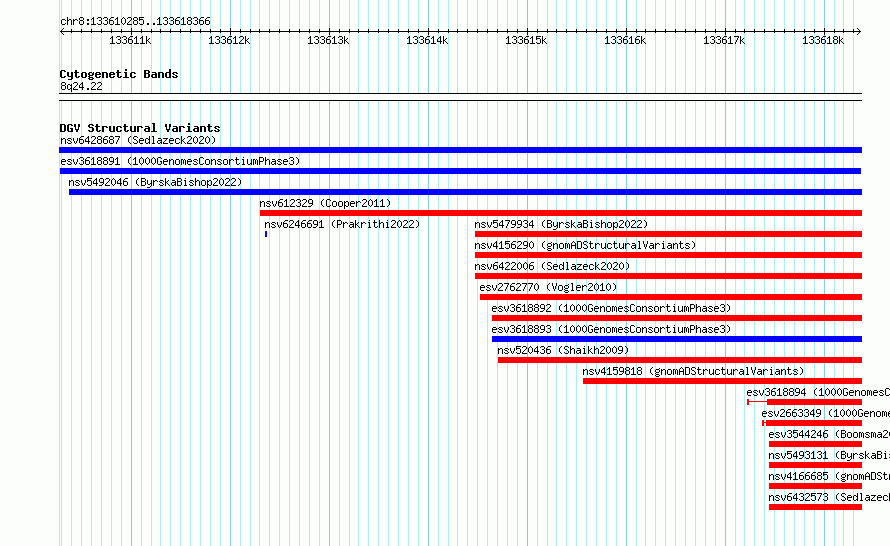Open nsv520436 (Shaikh2009) label
The width and height of the screenshot is (890, 546).
tap(563, 350)
